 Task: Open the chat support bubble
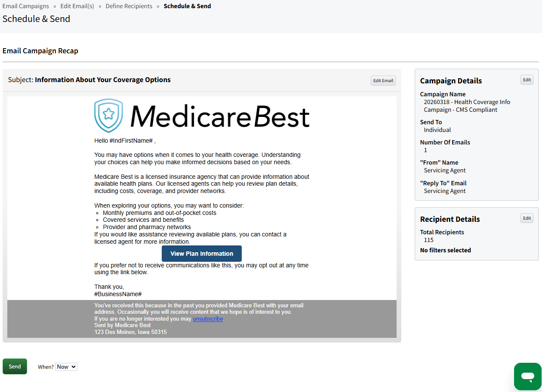pyautogui.click(x=527, y=377)
